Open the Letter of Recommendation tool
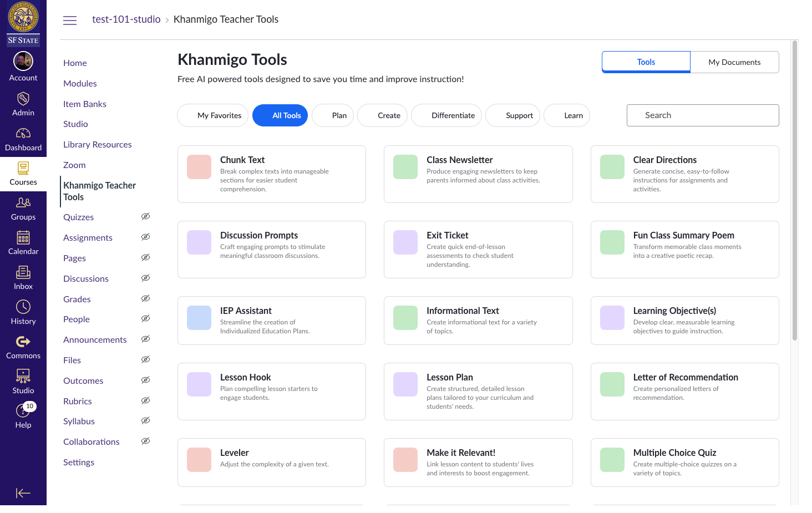Image resolution: width=812 pixels, height=513 pixels. (684, 392)
